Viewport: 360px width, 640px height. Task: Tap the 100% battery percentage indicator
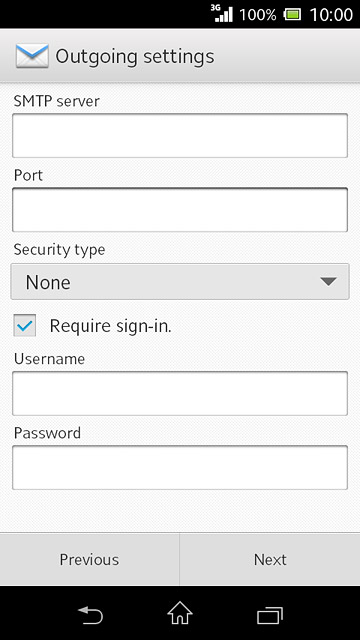point(258,15)
